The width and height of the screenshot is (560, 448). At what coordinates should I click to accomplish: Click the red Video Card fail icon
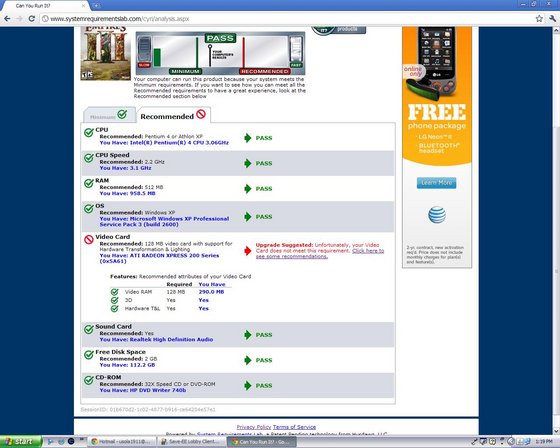89,239
